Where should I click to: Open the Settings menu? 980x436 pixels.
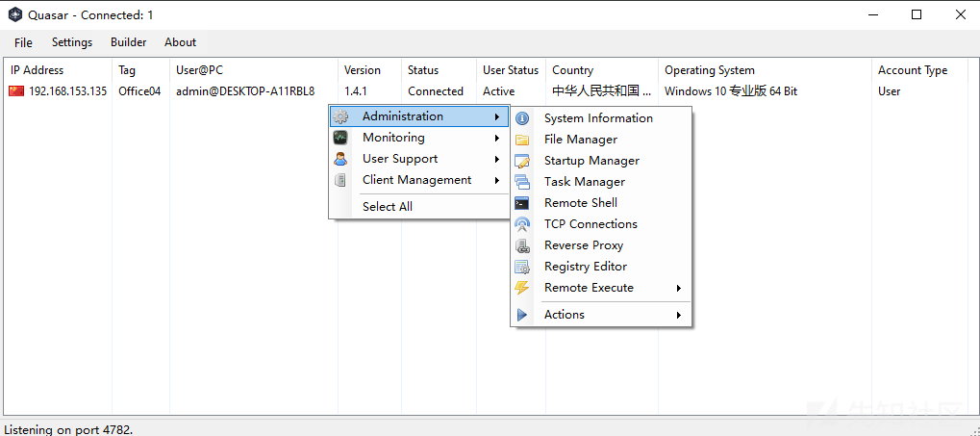72,42
